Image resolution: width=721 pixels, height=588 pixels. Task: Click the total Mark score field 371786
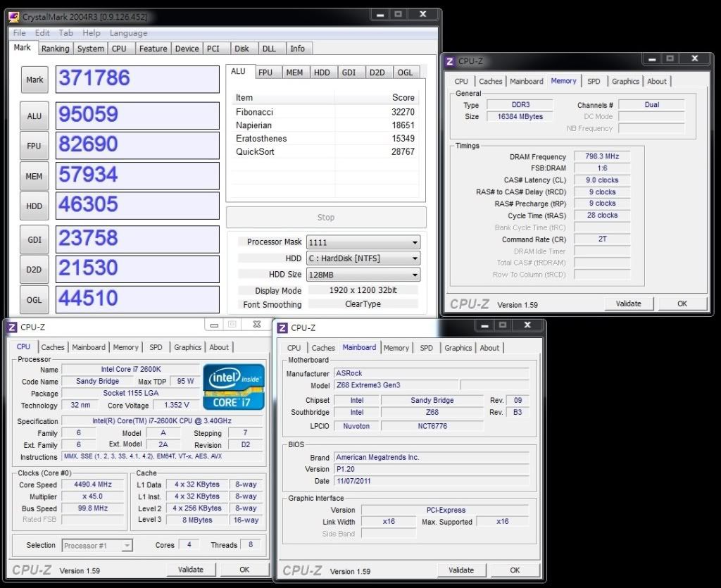(137, 79)
